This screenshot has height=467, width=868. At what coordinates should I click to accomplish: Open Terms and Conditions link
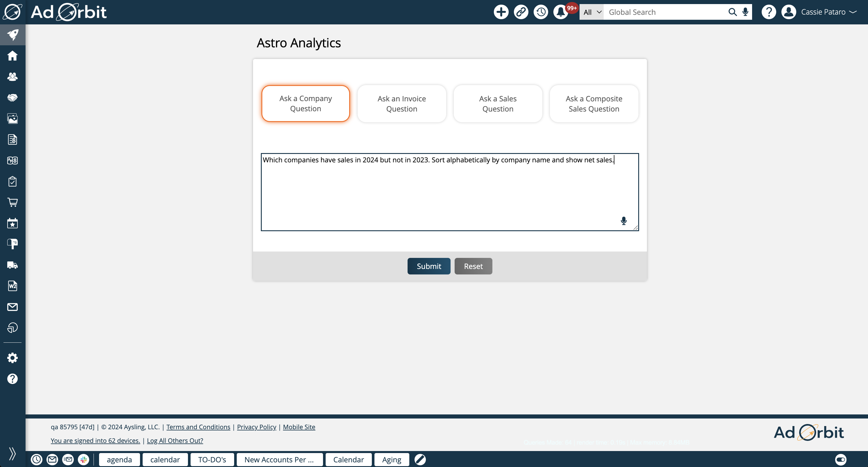pos(198,427)
